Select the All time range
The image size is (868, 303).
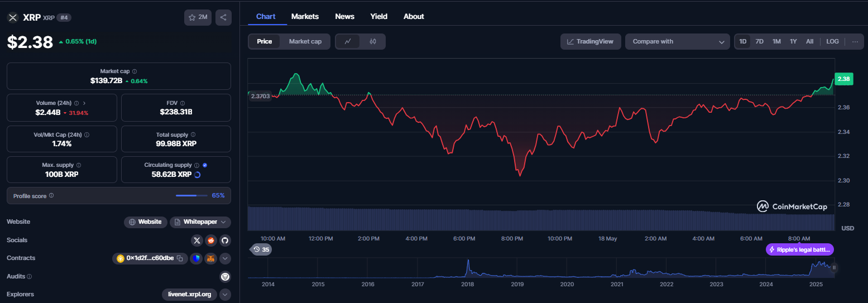809,41
